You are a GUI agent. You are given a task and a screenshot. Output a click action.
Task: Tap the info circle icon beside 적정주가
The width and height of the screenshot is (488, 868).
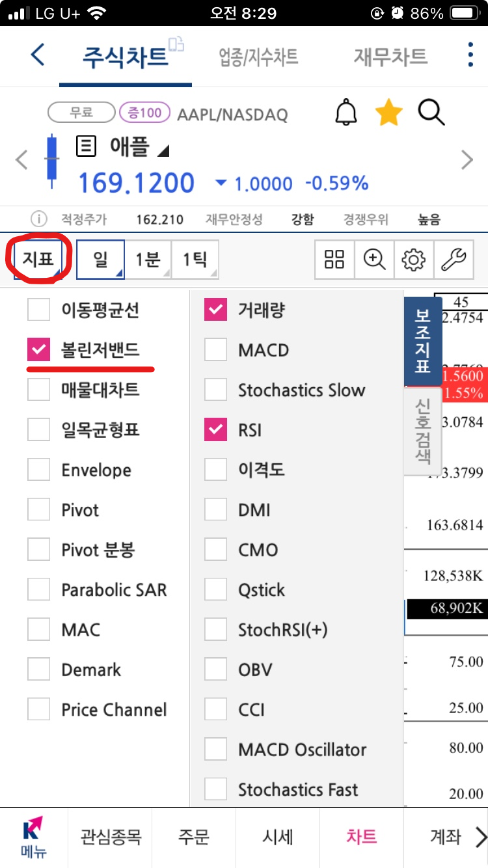(x=38, y=219)
